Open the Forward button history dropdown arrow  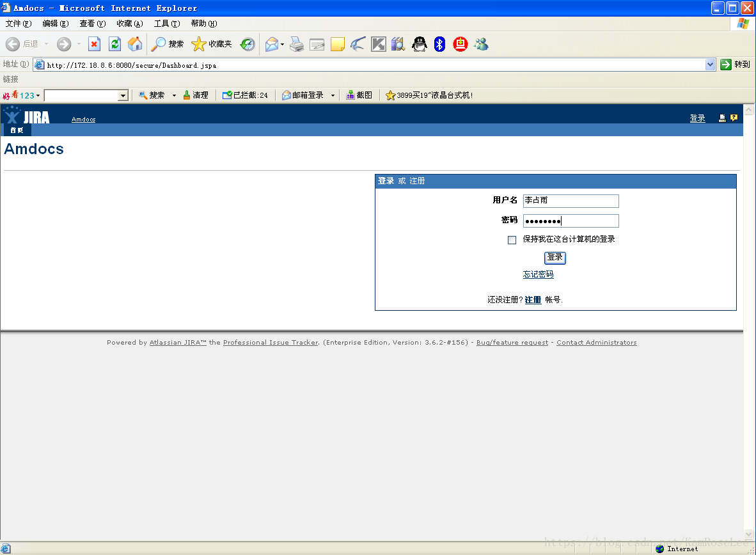tap(79, 44)
